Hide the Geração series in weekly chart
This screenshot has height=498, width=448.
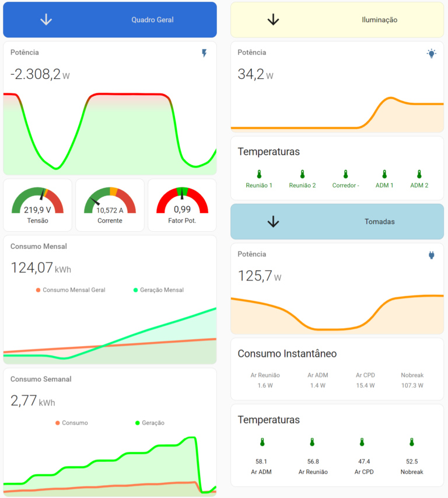[x=149, y=423]
